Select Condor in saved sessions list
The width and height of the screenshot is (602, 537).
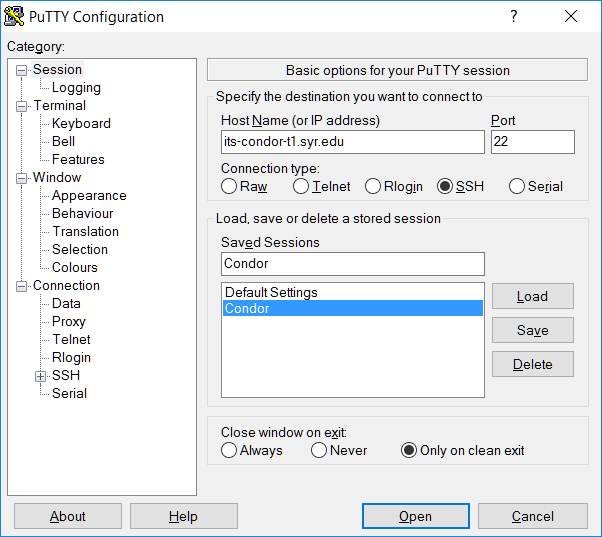coord(352,308)
